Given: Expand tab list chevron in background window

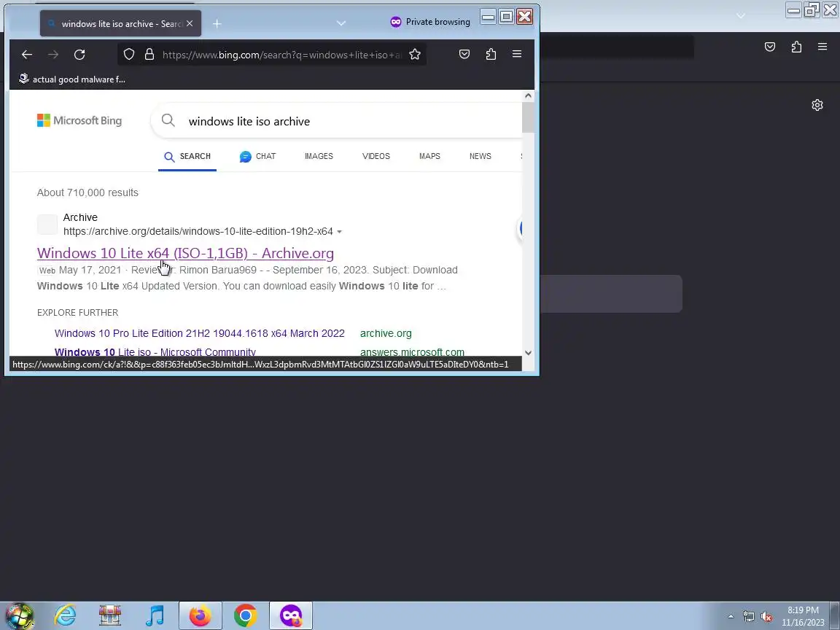Looking at the screenshot, I should [741, 16].
